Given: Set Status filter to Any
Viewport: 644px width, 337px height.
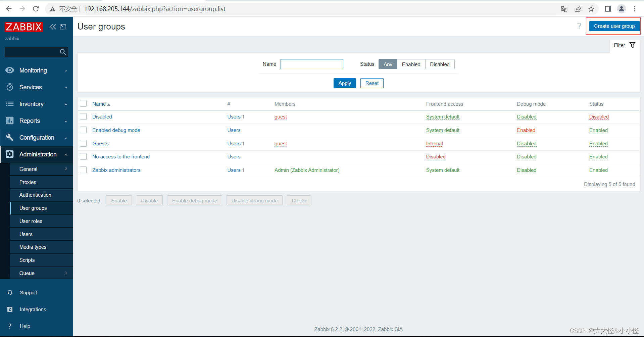Looking at the screenshot, I should (388, 64).
